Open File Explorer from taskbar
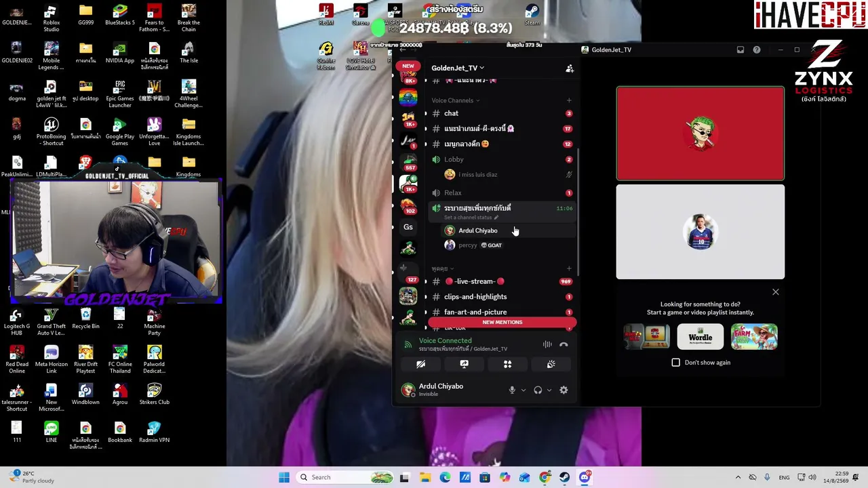The height and width of the screenshot is (488, 868). click(425, 477)
